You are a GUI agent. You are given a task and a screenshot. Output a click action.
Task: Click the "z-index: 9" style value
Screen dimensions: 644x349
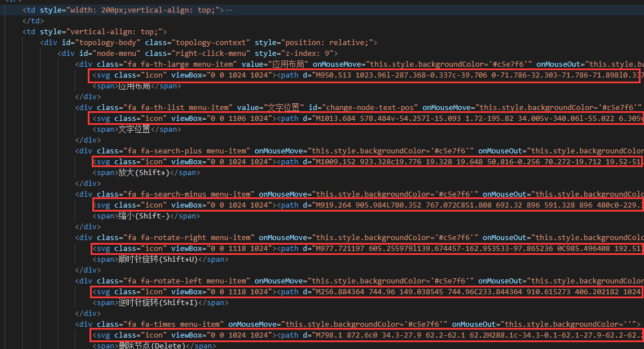tap(307, 54)
